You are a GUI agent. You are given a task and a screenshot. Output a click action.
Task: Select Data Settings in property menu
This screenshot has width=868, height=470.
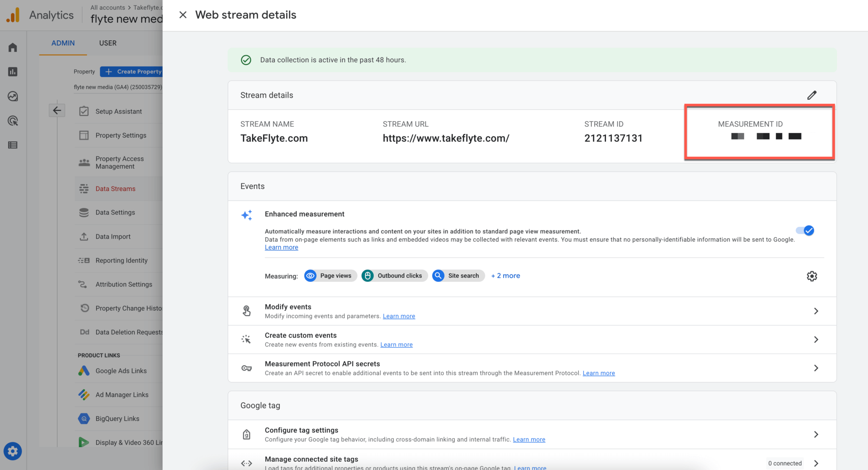click(x=115, y=212)
